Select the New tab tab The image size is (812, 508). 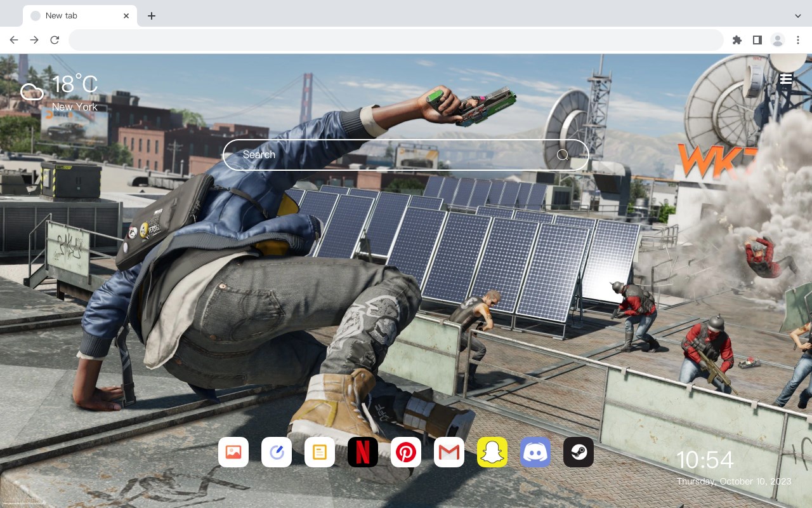tap(80, 16)
